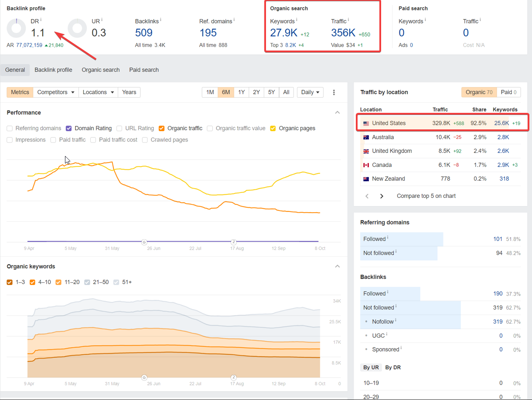The width and height of the screenshot is (532, 400).
Task: Click info icon next to Referring domains Not followed
Action: click(x=396, y=252)
